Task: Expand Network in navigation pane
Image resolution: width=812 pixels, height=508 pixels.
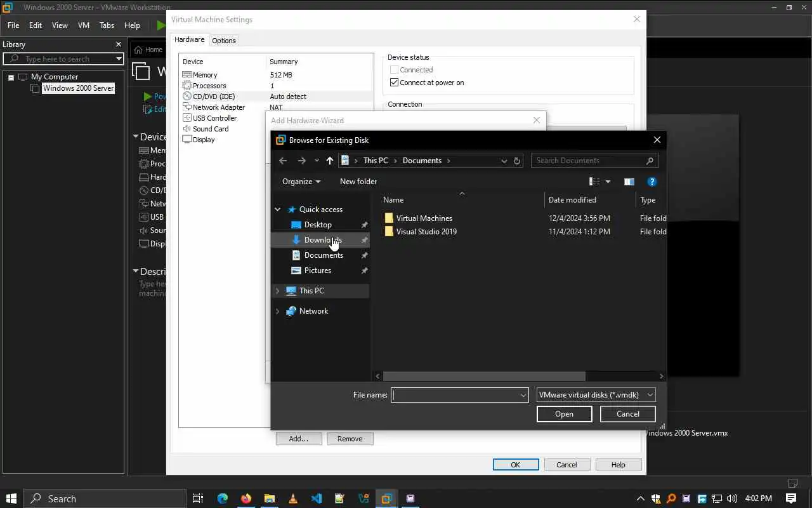Action: pyautogui.click(x=277, y=311)
